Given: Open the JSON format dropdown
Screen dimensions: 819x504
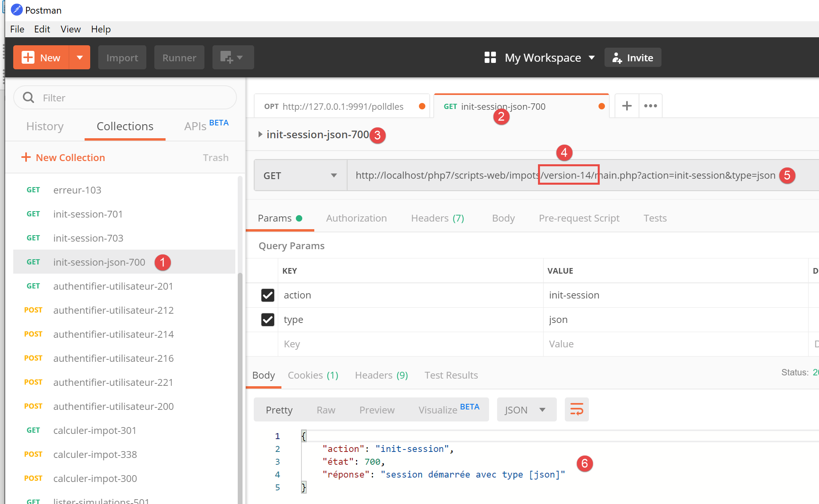Looking at the screenshot, I should [x=526, y=410].
